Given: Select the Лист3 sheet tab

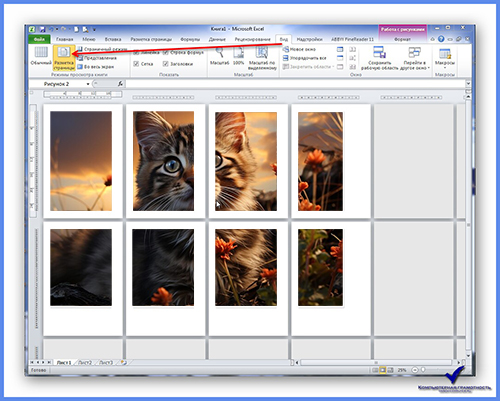Looking at the screenshot, I should point(106,362).
